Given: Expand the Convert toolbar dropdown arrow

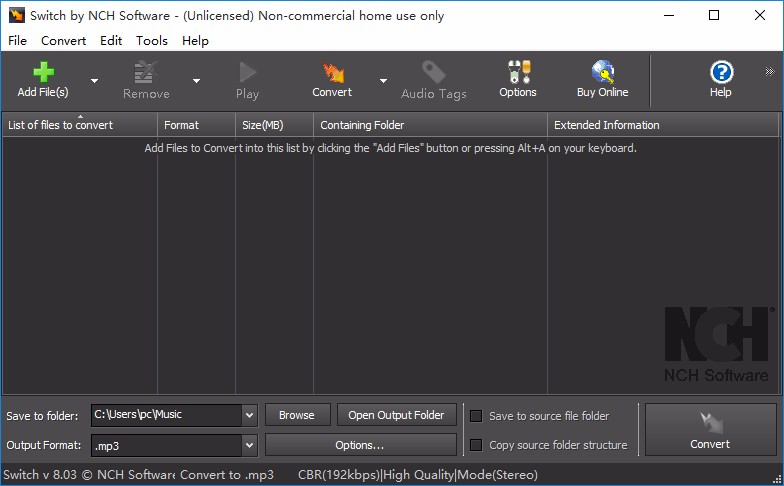Looking at the screenshot, I should 384,80.
